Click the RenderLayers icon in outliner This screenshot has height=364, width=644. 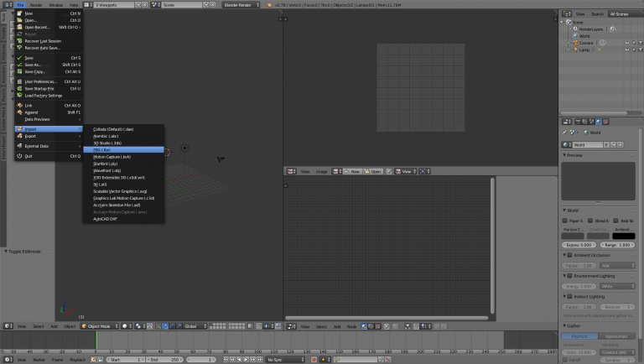pyautogui.click(x=576, y=29)
